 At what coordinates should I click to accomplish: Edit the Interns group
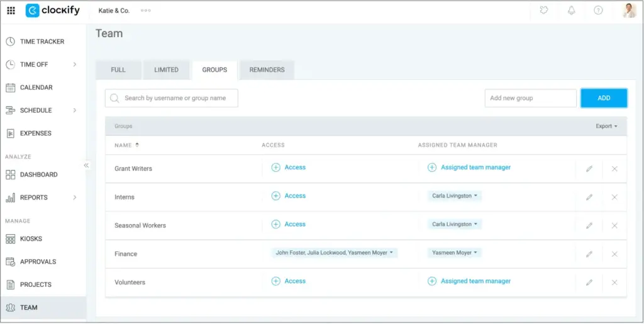pyautogui.click(x=589, y=197)
